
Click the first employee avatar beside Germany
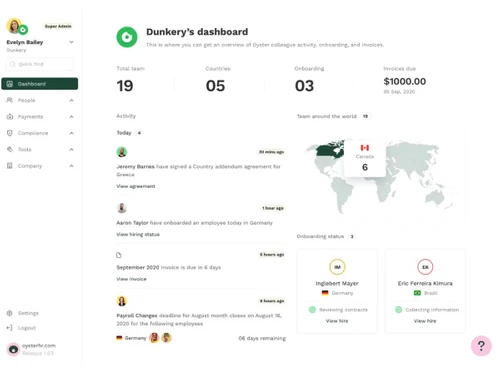click(x=154, y=338)
